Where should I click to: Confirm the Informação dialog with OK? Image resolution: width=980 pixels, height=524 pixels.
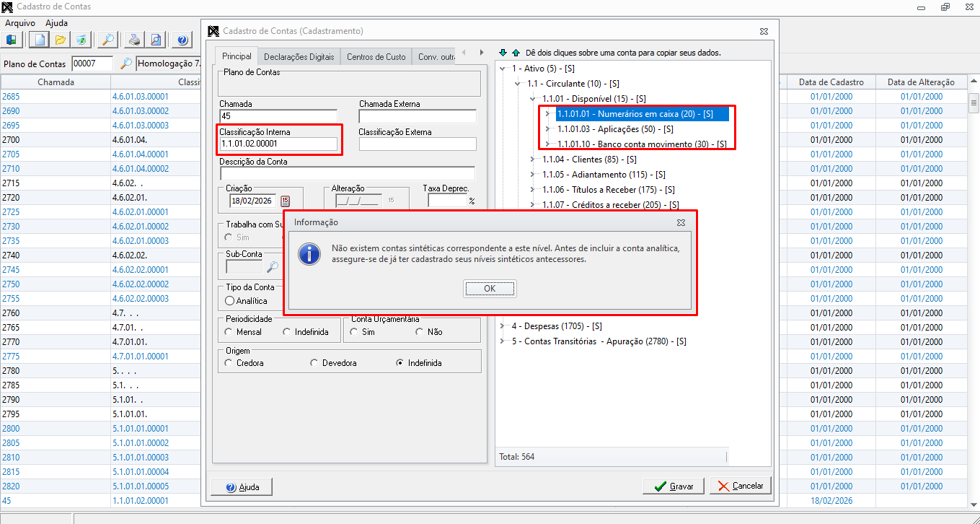490,288
